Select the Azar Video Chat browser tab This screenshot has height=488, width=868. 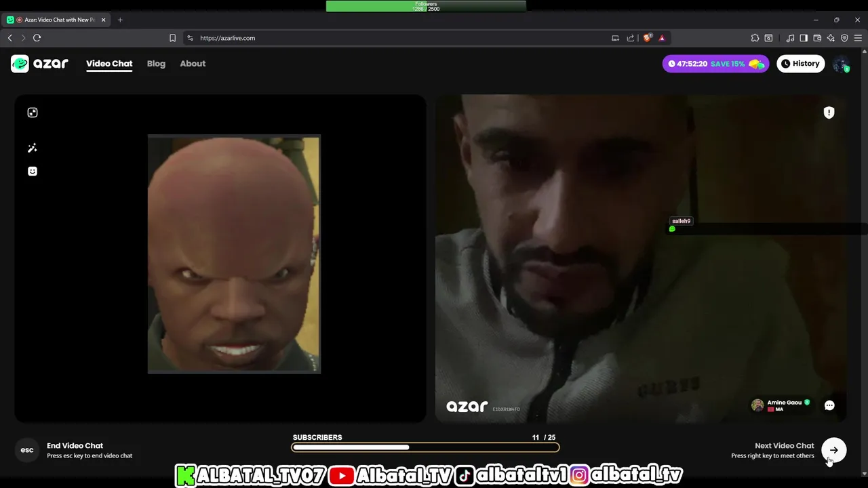[x=57, y=20]
